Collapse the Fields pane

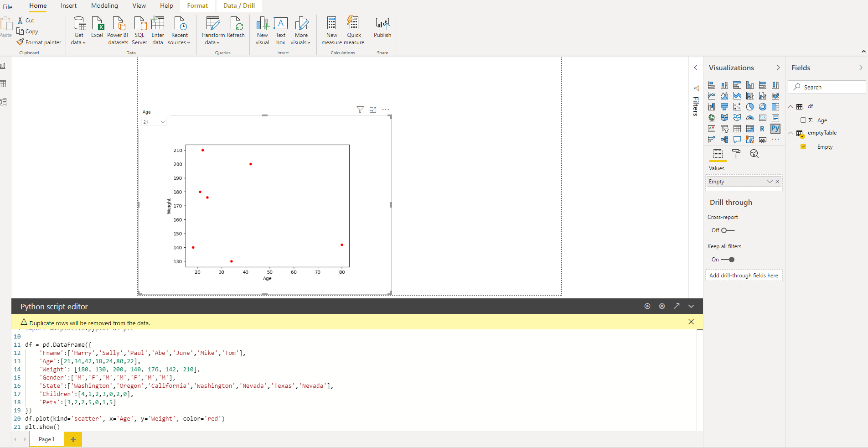point(860,68)
